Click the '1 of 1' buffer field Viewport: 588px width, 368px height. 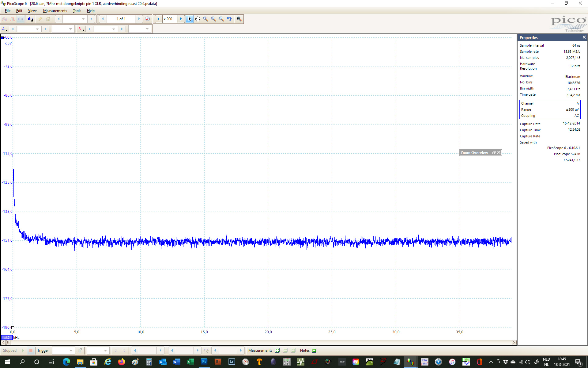[x=121, y=19]
